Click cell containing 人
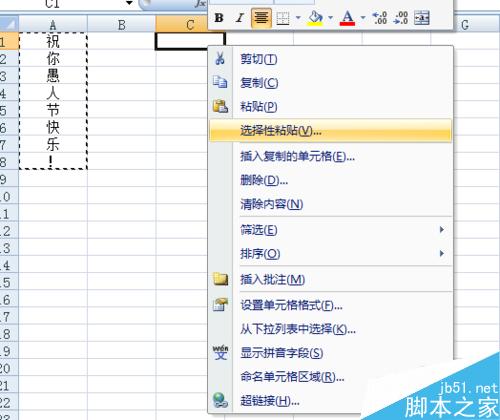The height and width of the screenshot is (420, 500). pyautogui.click(x=53, y=93)
